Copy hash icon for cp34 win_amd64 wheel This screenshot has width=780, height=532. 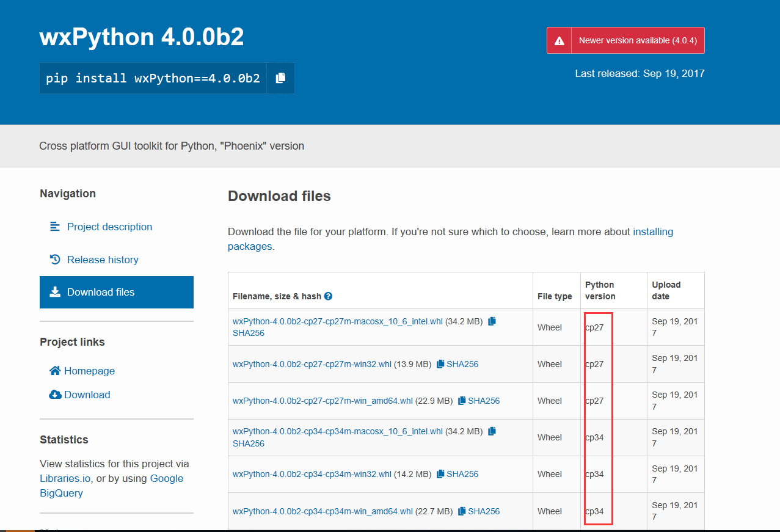click(462, 511)
